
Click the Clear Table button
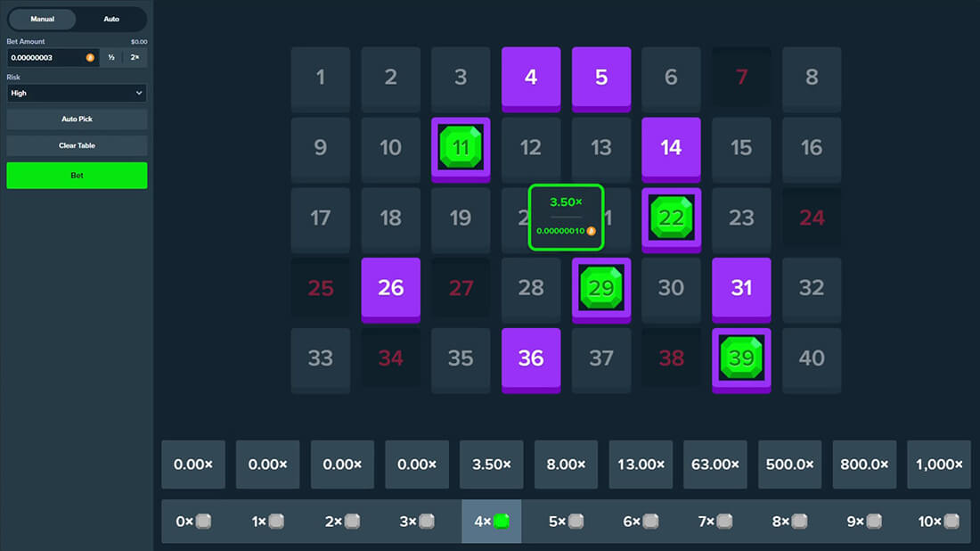click(x=77, y=145)
